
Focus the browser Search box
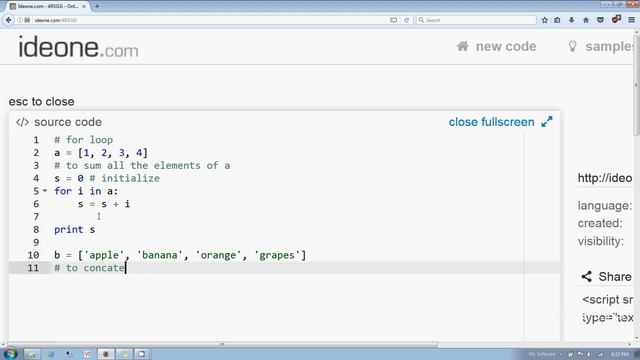476,20
